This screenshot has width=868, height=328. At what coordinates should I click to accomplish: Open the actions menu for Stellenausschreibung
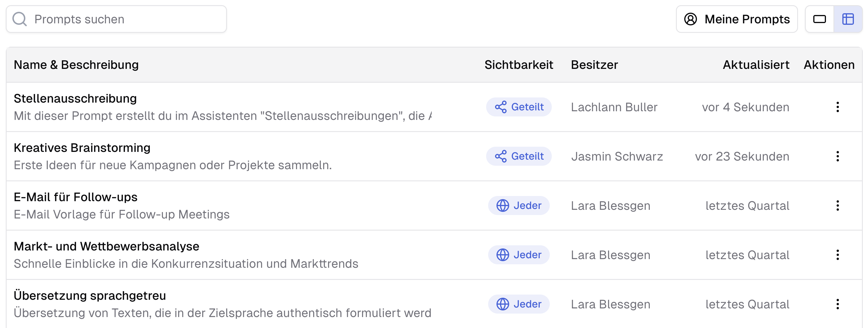tap(838, 107)
